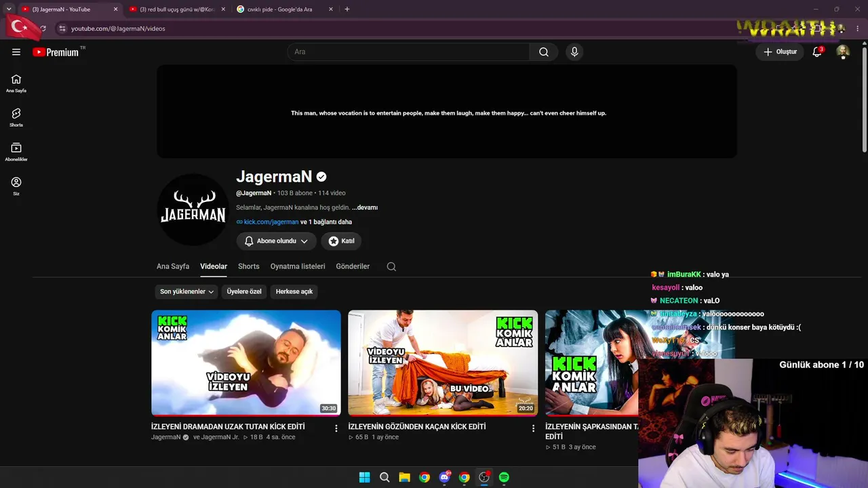868x488 pixels.
Task: Expand channel description with ...devamı
Action: 365,207
